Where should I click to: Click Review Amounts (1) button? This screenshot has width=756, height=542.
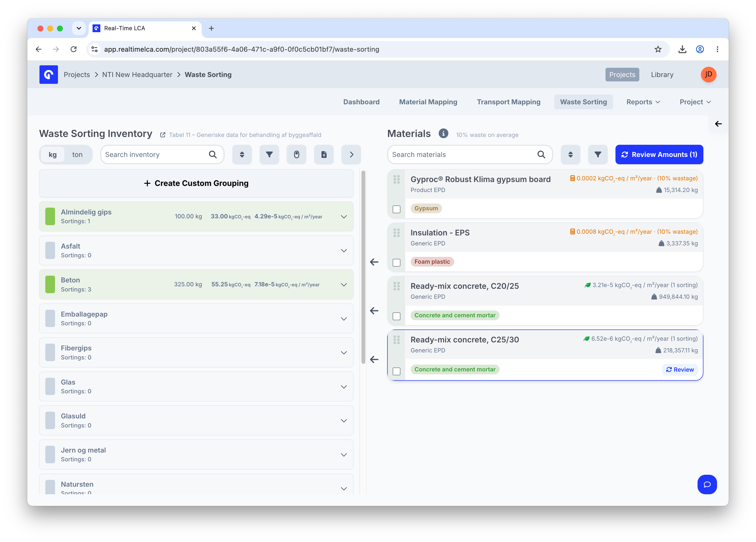(659, 155)
